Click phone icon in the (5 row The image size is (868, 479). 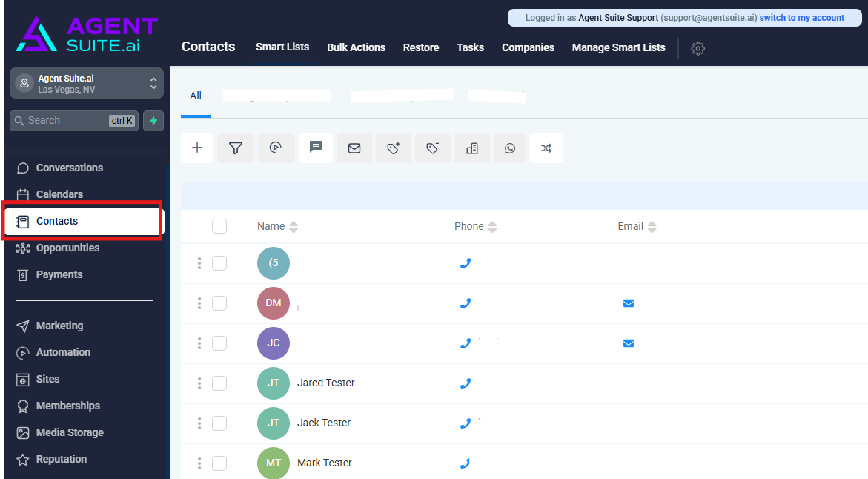click(x=466, y=263)
